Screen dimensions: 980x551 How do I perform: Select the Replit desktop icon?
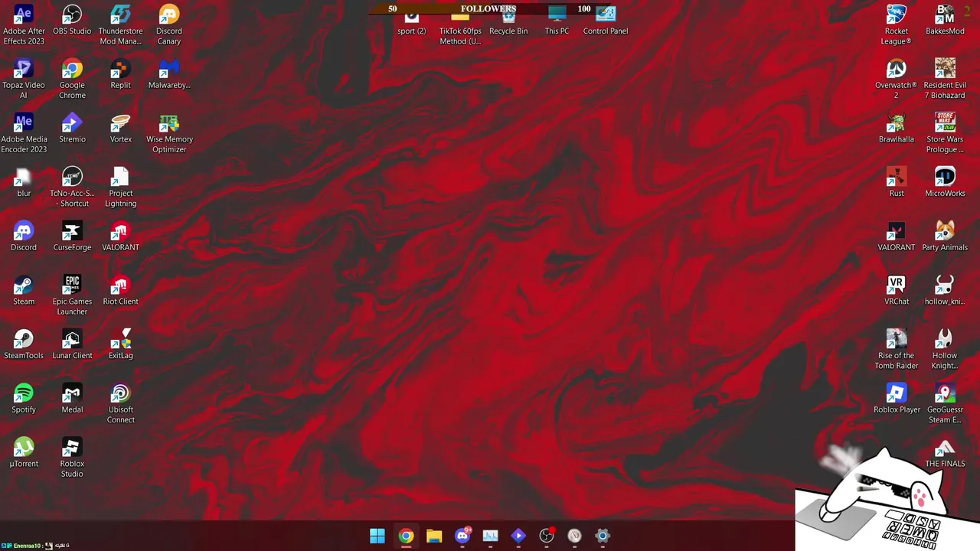pyautogui.click(x=120, y=73)
